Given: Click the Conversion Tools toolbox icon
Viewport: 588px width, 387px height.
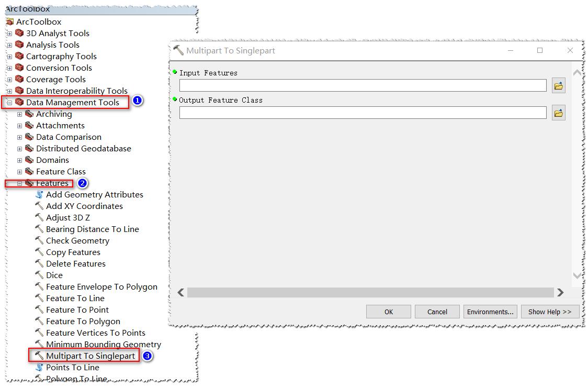Looking at the screenshot, I should (x=19, y=68).
